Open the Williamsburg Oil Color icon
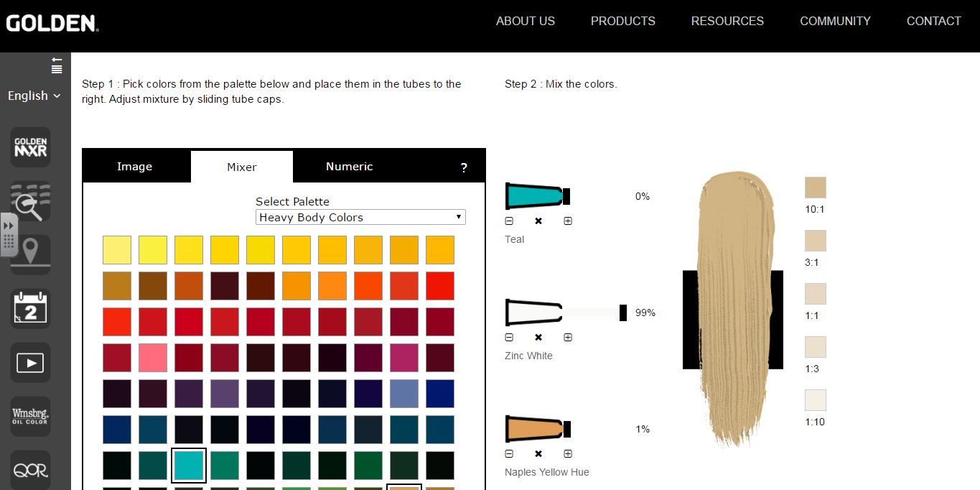Viewport: 980px width, 490px height. 29,417
